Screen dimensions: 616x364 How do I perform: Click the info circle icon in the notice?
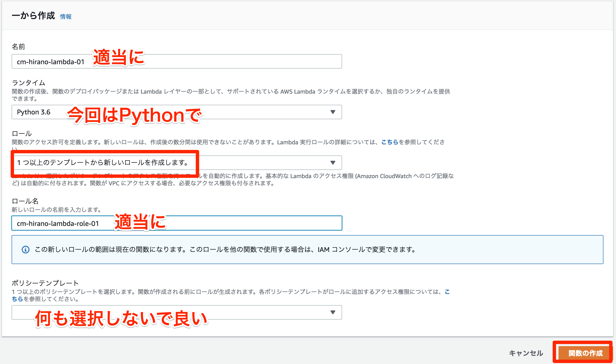(x=26, y=250)
